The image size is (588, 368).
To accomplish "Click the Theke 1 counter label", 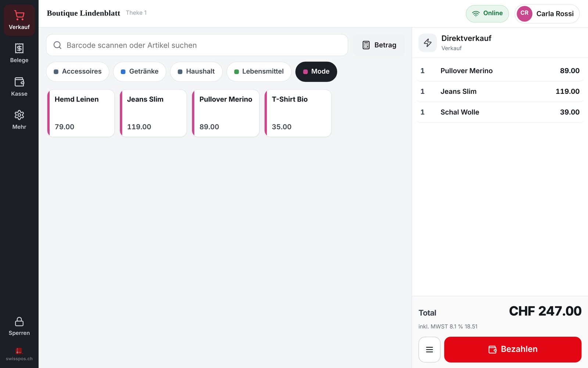I will (x=136, y=13).
